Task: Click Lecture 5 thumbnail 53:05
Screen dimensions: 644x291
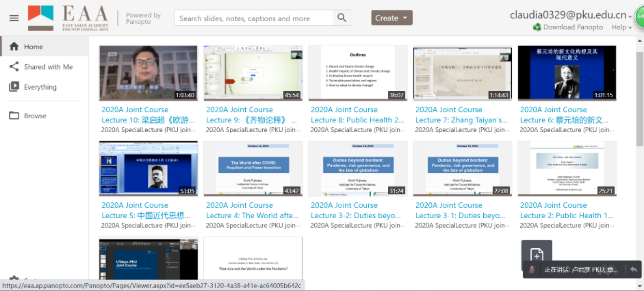Action: [149, 168]
